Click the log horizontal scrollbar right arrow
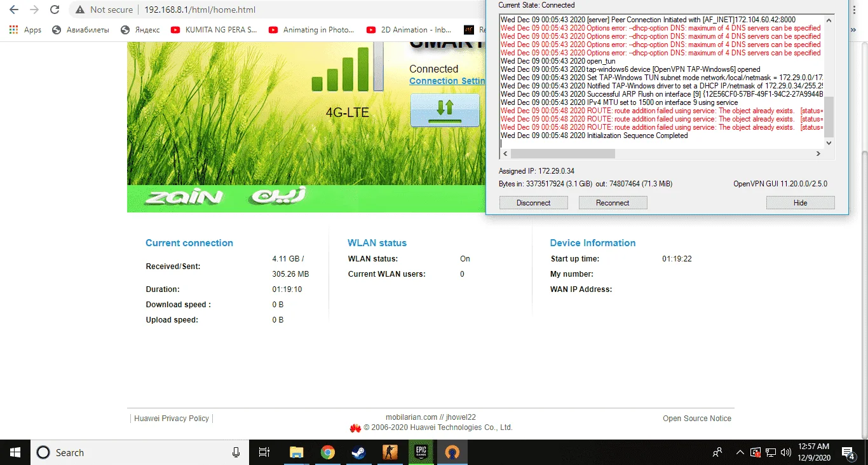Image resolution: width=868 pixels, height=465 pixels. (818, 154)
